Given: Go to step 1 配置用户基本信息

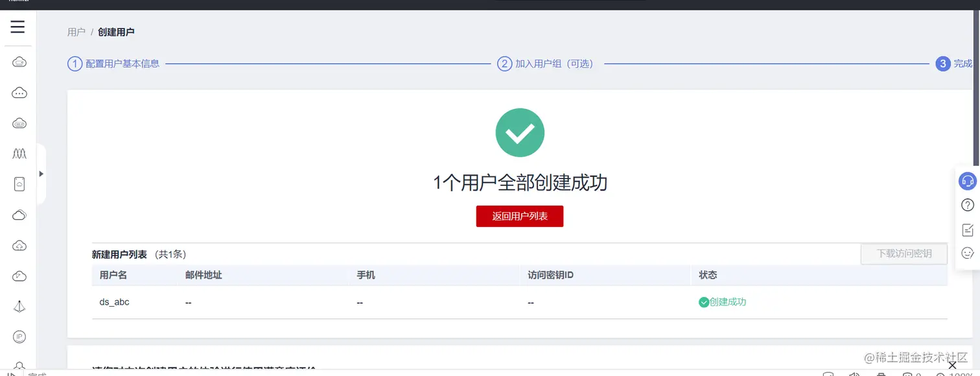Looking at the screenshot, I should click(x=114, y=64).
